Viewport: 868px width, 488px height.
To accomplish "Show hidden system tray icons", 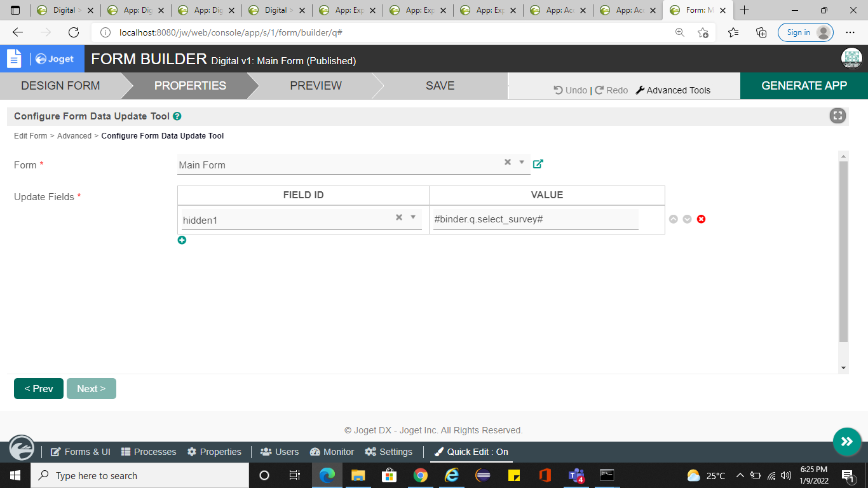I will coord(740,475).
